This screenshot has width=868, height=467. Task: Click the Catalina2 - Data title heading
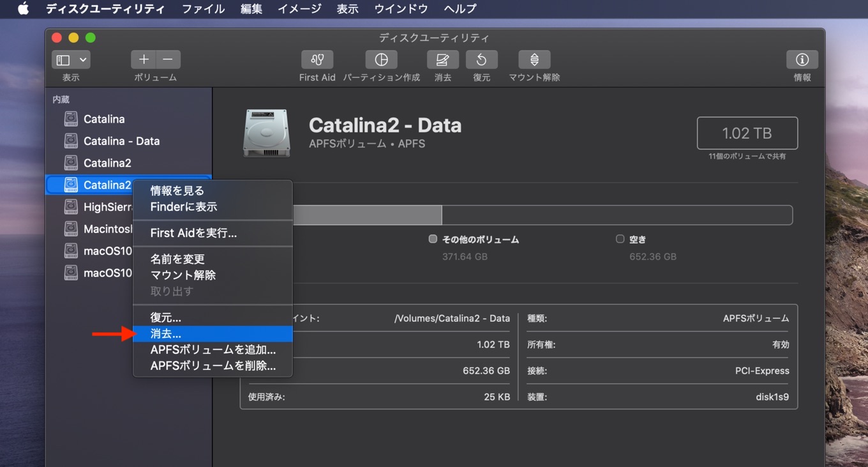(x=385, y=125)
